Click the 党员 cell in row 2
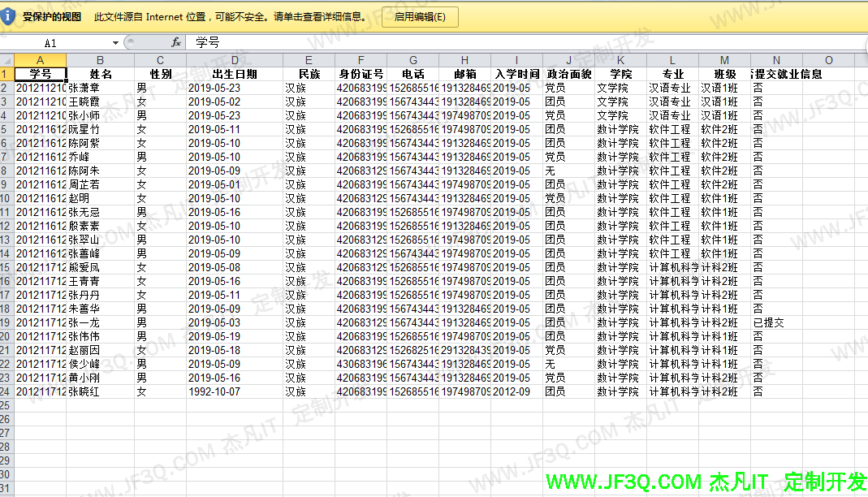This screenshot has width=868, height=497. tap(568, 87)
